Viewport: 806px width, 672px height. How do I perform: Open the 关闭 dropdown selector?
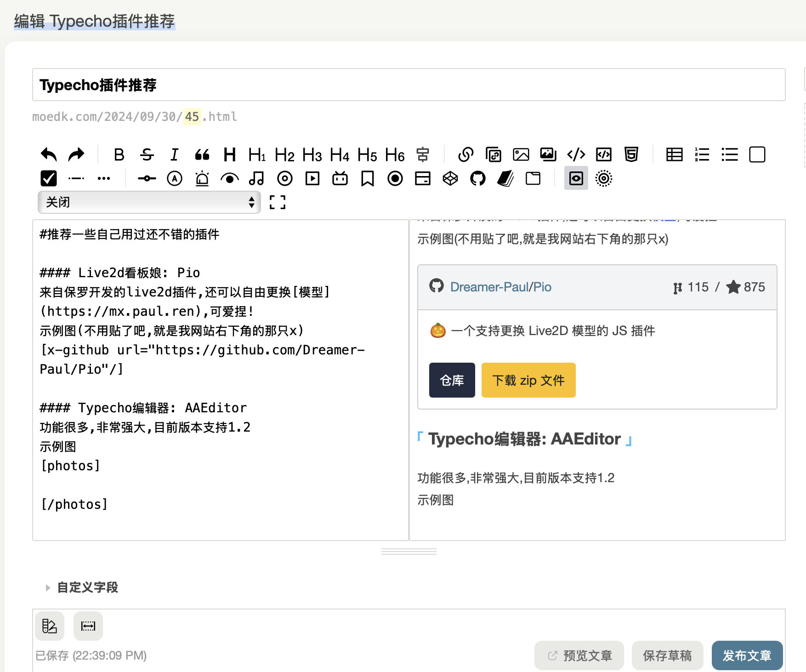click(x=149, y=202)
